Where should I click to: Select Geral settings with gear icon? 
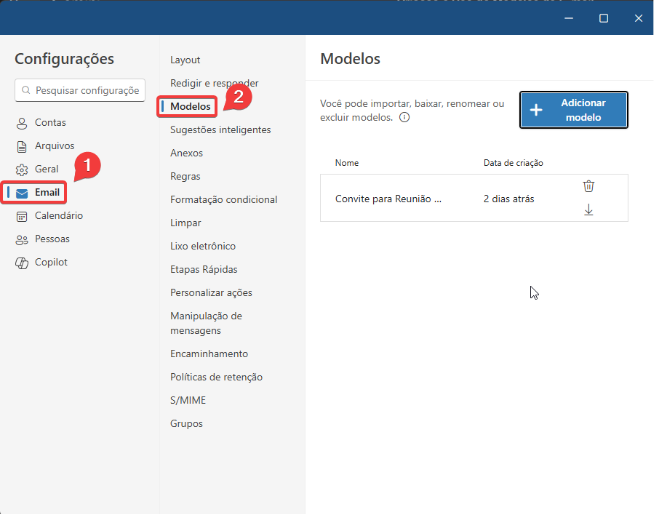46,169
